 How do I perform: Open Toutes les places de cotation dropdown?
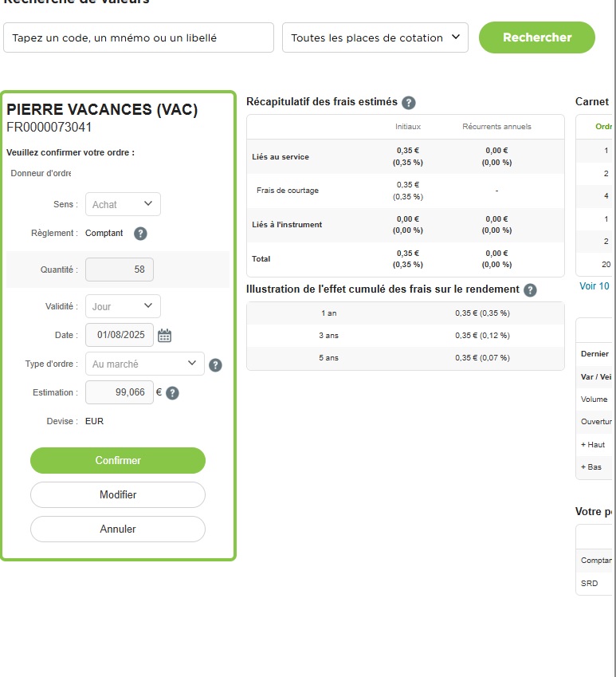(x=375, y=37)
